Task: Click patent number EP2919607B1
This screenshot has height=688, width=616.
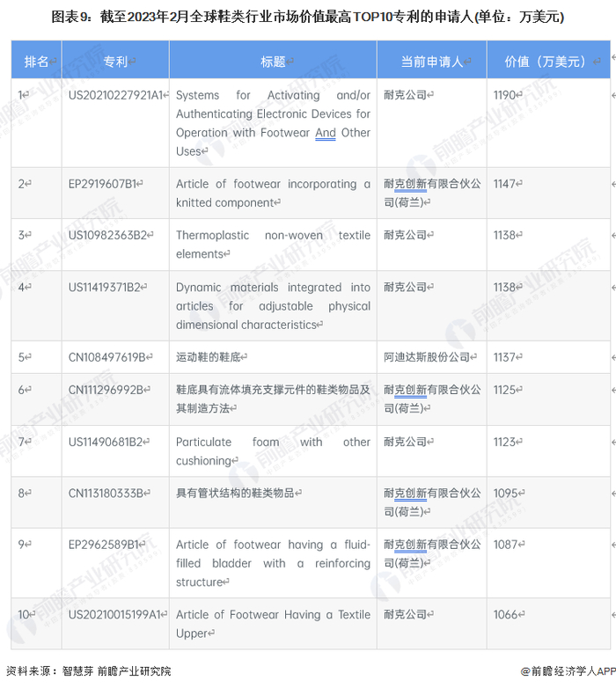Action: coord(103,184)
